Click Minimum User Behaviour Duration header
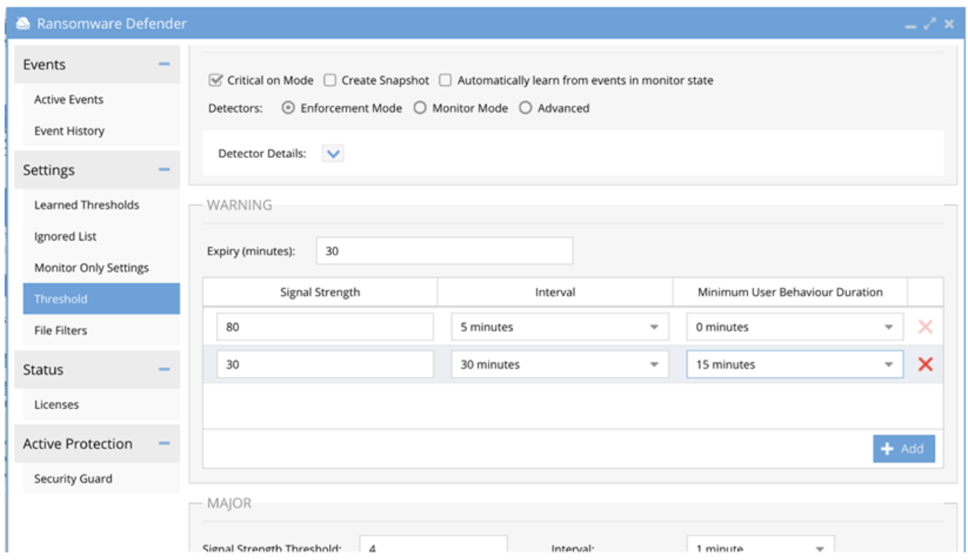 (790, 292)
